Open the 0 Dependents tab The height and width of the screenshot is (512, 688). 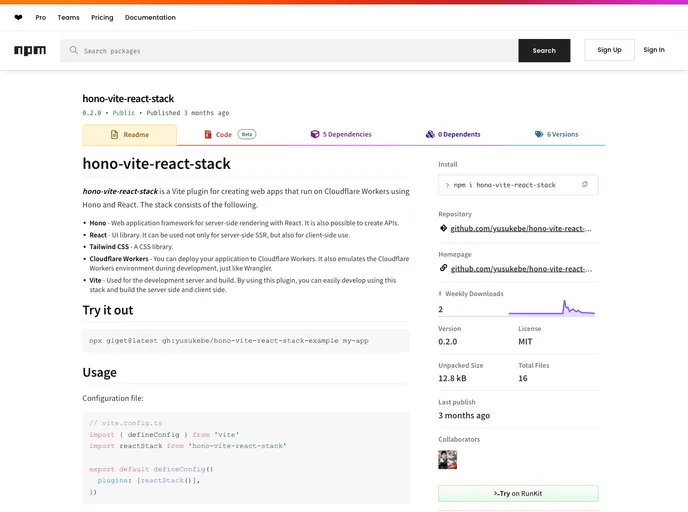tap(453, 134)
